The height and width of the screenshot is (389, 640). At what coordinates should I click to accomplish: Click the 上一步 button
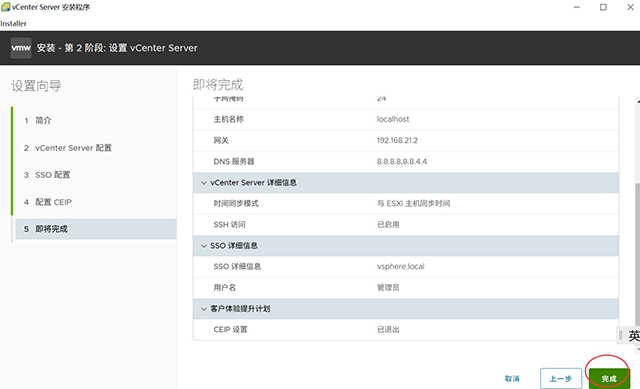tap(561, 379)
